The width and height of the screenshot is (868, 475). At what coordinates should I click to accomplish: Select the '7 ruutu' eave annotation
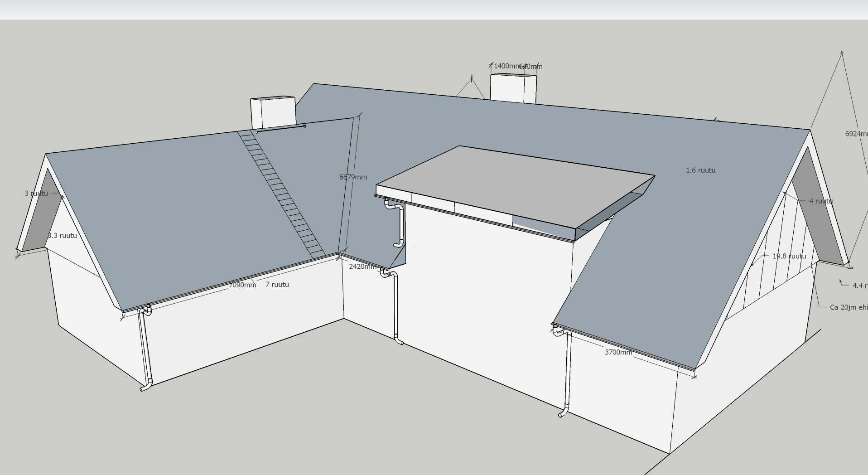(277, 285)
